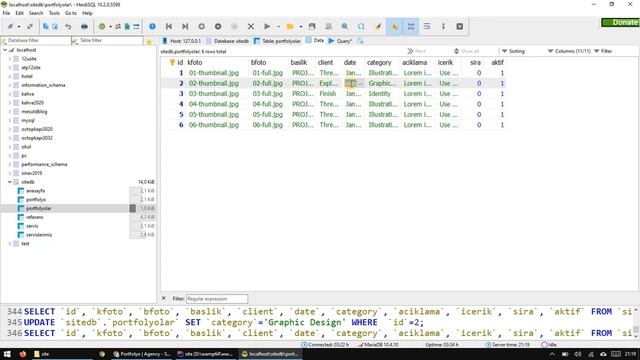Image resolution: width=640 pixels, height=360 pixels.
Task: Select the anasayfa table in tree
Action: pyautogui.click(x=35, y=191)
